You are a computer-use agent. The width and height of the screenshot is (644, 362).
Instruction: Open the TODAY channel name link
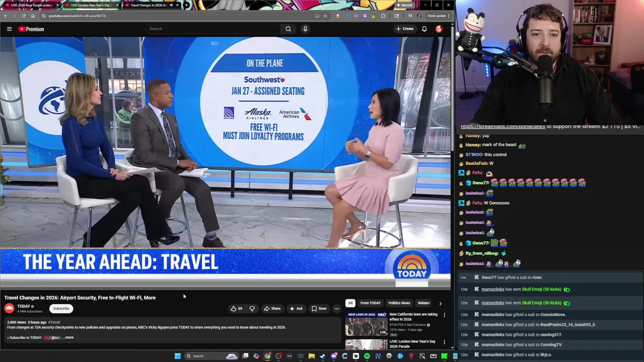tap(24, 306)
